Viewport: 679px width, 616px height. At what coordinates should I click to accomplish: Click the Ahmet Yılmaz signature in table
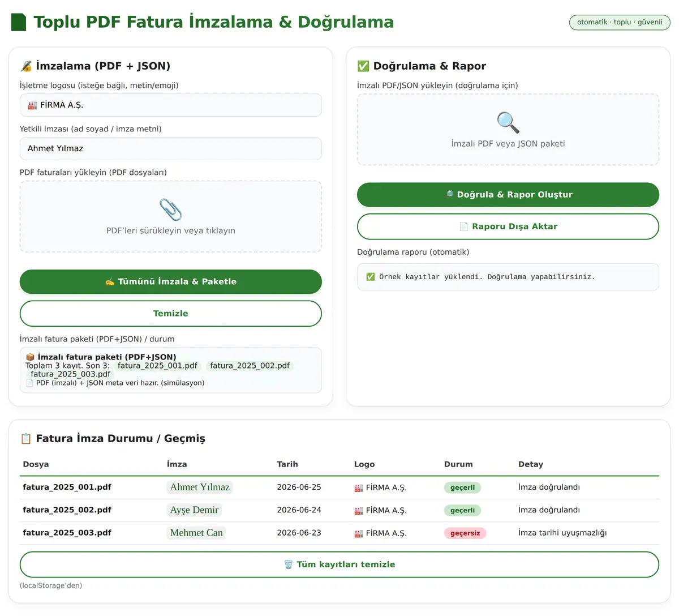pyautogui.click(x=200, y=487)
